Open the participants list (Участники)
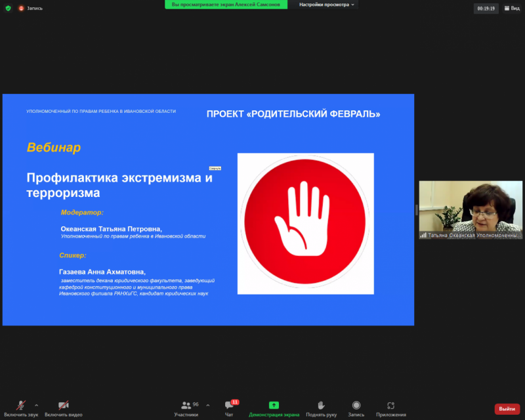 coord(186,408)
